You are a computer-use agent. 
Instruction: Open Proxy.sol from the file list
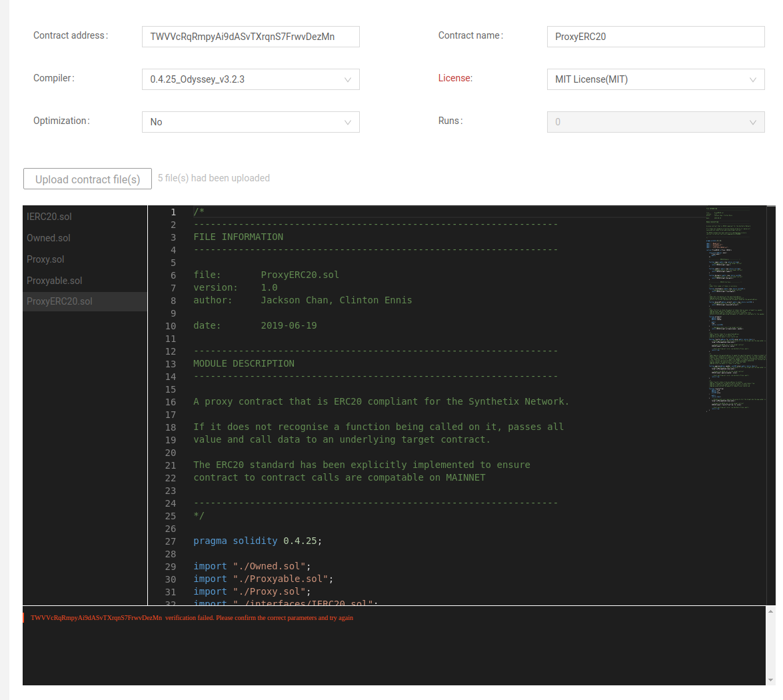85,259
